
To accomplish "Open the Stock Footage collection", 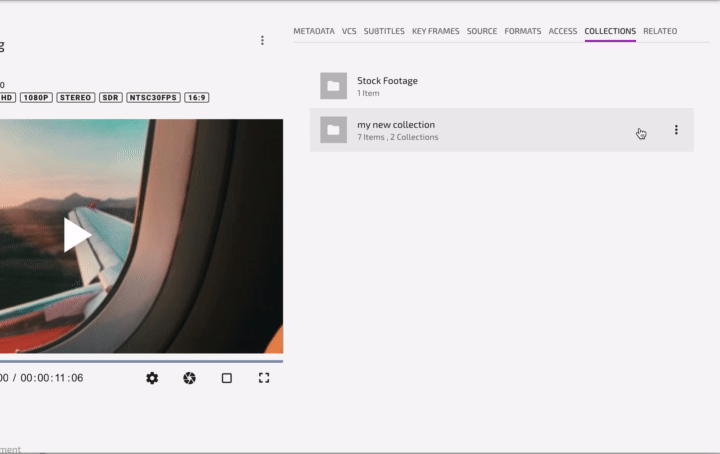I will click(387, 81).
